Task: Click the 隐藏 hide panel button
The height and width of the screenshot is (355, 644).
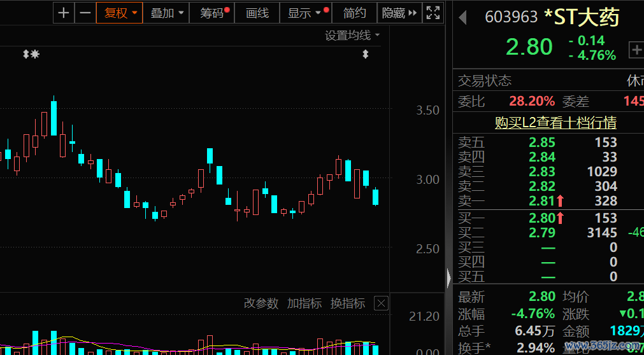Action: [x=399, y=13]
